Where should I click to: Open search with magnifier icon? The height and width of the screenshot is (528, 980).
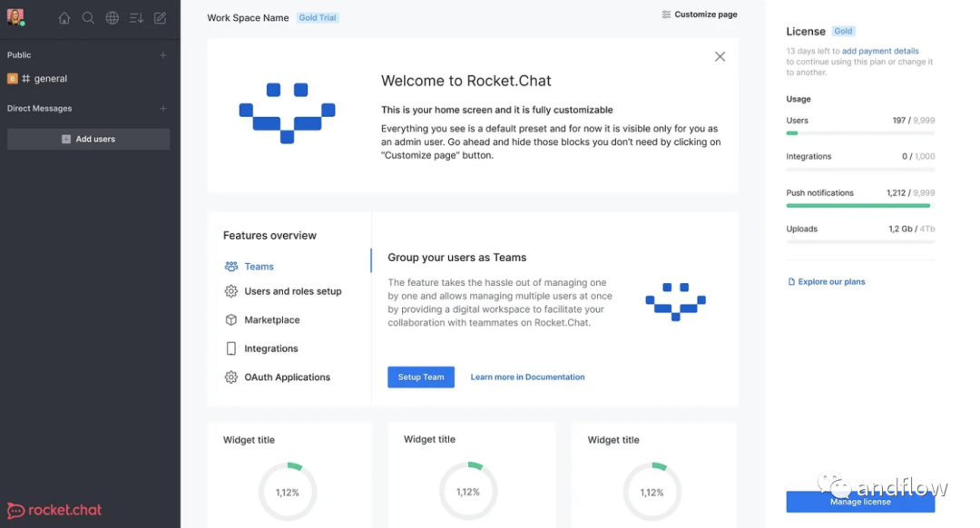(x=88, y=18)
